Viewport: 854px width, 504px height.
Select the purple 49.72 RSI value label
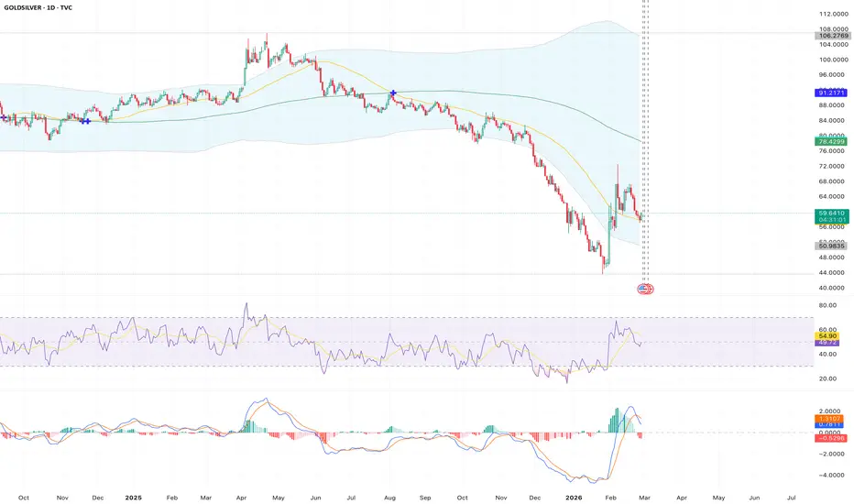coord(827,343)
